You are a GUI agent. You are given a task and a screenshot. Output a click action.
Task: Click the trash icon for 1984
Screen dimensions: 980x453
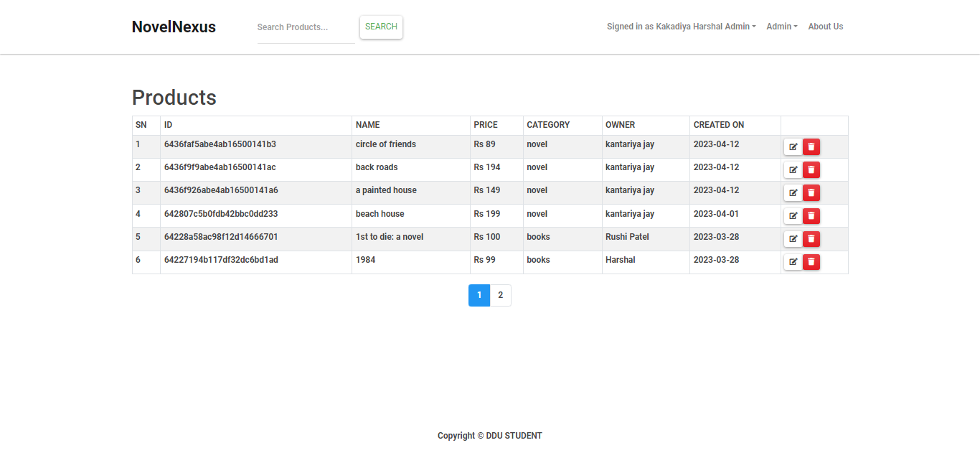811,261
